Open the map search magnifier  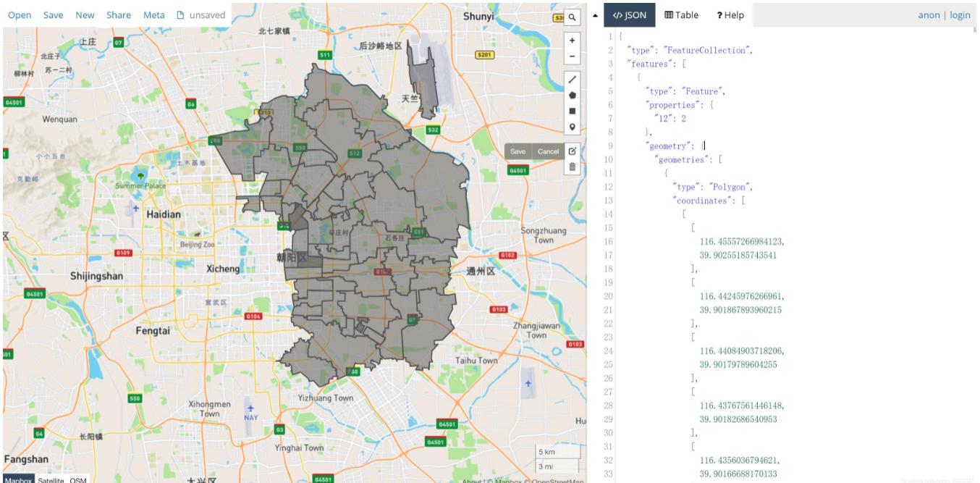572,17
